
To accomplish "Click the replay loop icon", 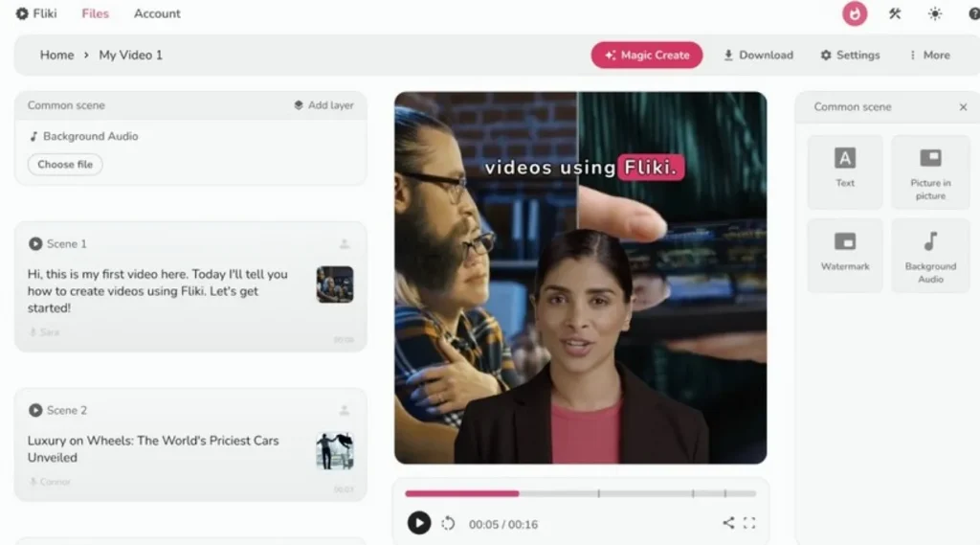I will 448,523.
